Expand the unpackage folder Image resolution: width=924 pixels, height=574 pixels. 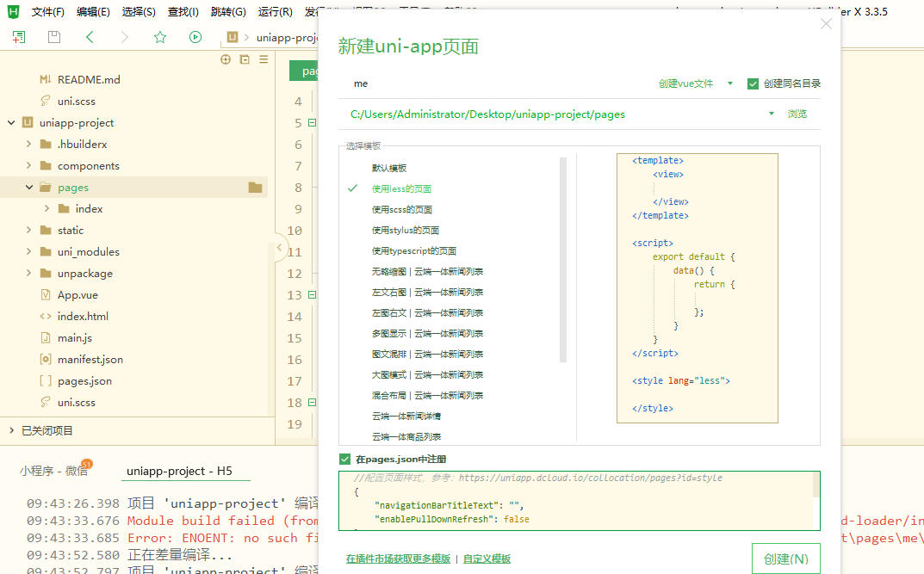tap(28, 273)
